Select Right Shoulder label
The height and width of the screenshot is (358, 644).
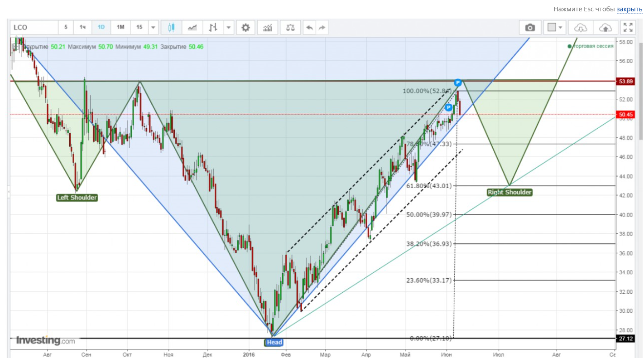509,192
